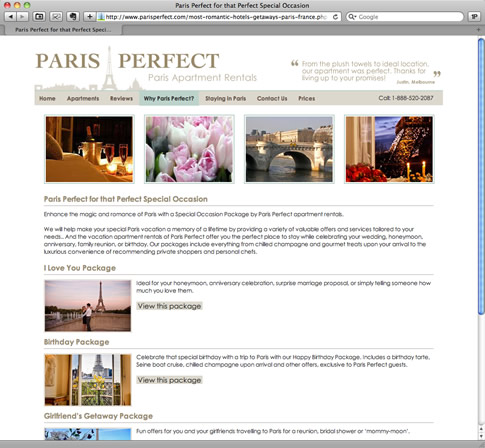Click the browser back arrow button
The image size is (485, 448).
(x=10, y=16)
